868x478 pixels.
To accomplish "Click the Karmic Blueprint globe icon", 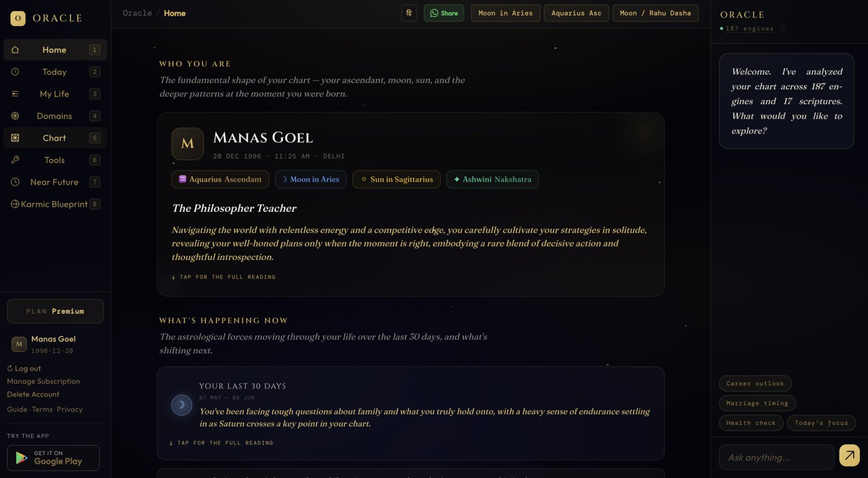I will [x=15, y=204].
